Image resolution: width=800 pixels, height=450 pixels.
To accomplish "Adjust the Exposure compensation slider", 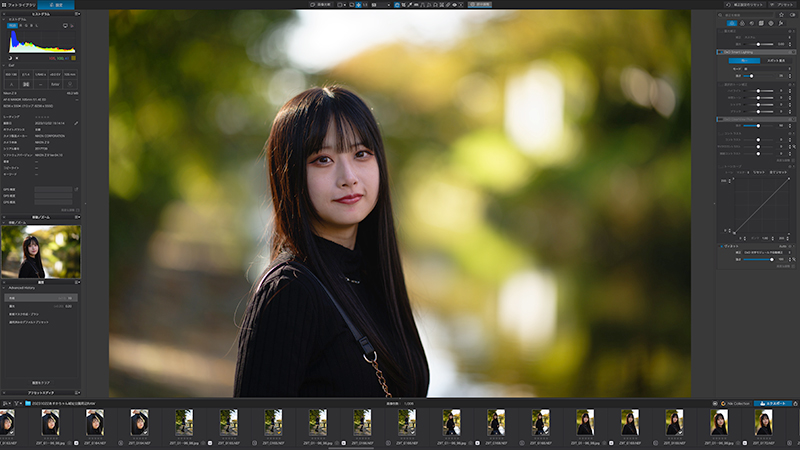I will coord(758,44).
